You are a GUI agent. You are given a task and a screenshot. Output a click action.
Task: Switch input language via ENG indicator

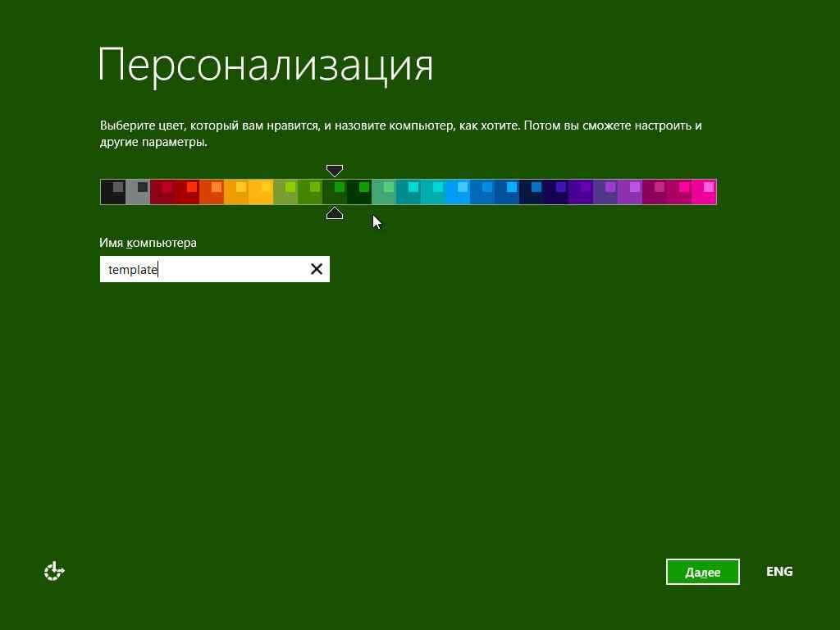pos(778,572)
